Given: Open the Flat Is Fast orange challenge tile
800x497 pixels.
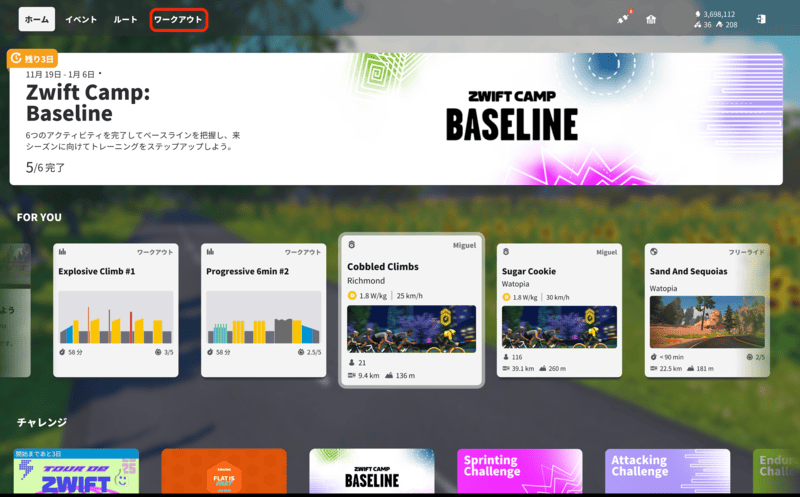Looking at the screenshot, I should 224,471.
